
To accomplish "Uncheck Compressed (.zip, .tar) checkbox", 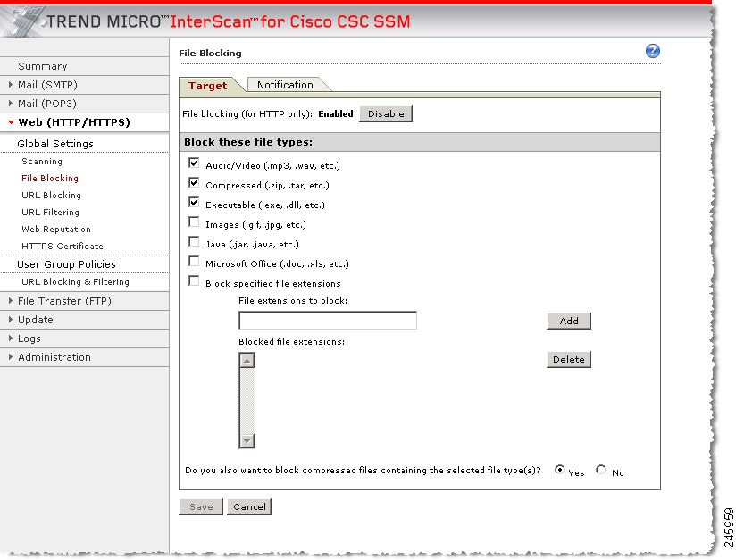I will (194, 182).
